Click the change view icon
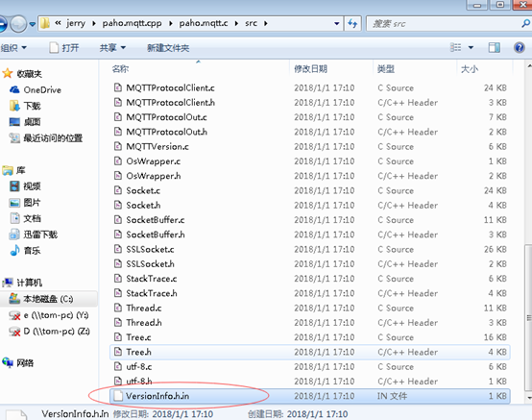 pyautogui.click(x=456, y=47)
